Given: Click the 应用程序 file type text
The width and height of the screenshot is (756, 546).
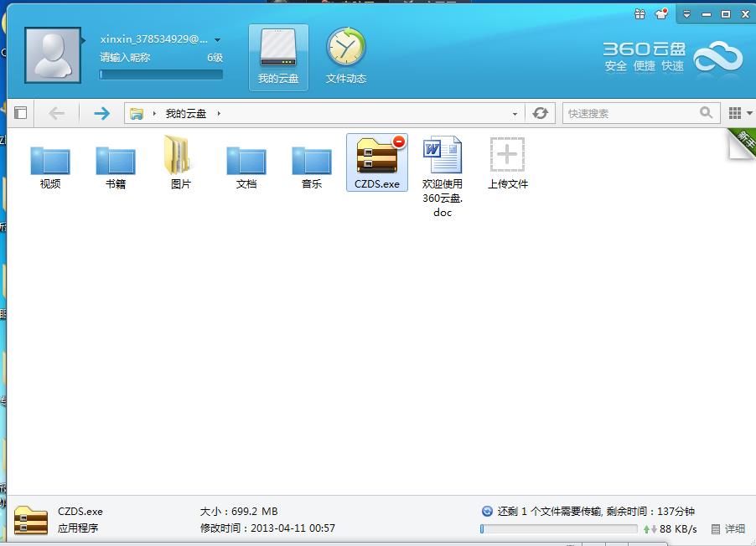Looking at the screenshot, I should [x=78, y=528].
